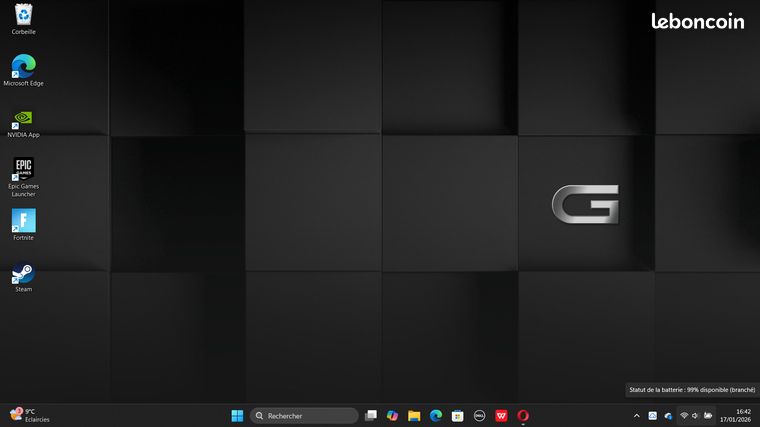The image size is (760, 427).
Task: Open the weather widget showing 9°C
Action: pos(29,415)
